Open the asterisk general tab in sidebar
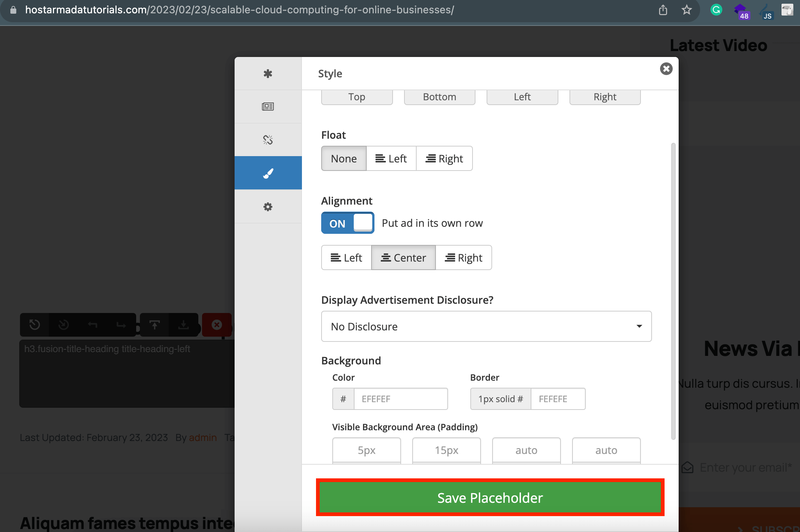The image size is (800, 532). point(268,74)
